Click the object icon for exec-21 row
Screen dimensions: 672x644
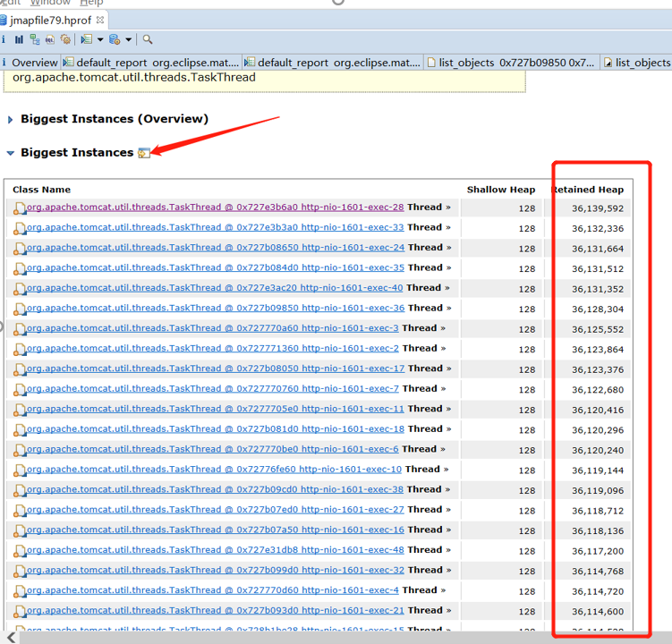(x=19, y=611)
